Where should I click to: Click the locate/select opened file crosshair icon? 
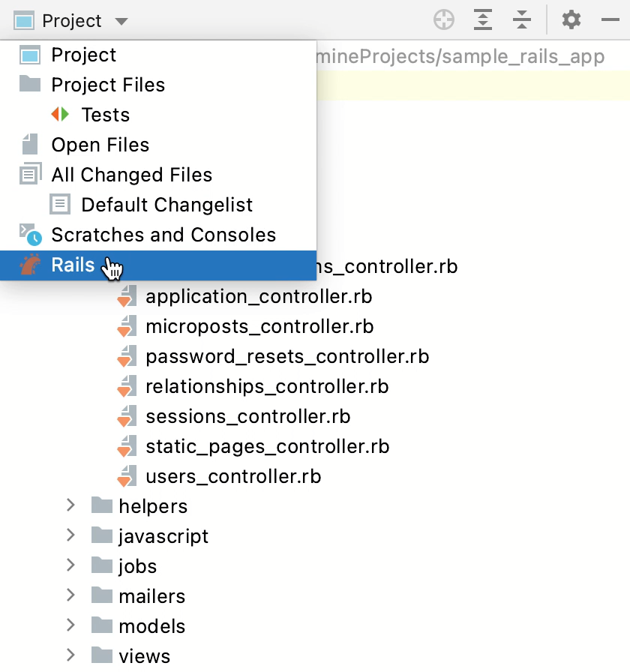pyautogui.click(x=444, y=20)
